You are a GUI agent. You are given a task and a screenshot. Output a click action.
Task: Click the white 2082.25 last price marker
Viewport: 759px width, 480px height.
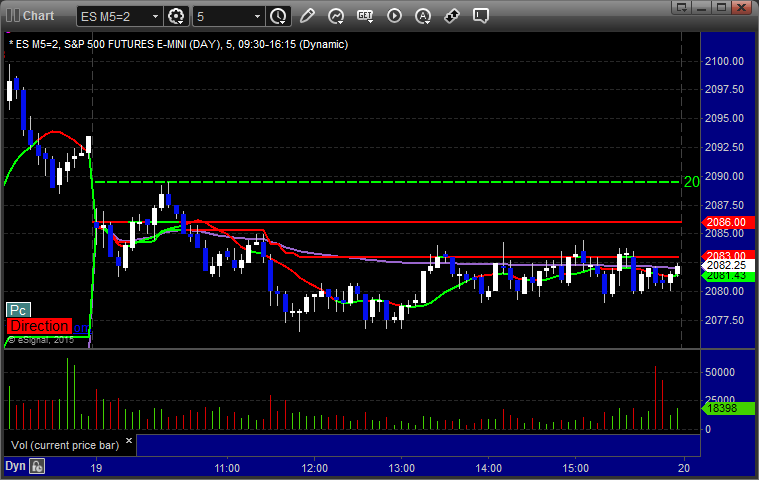click(x=728, y=265)
